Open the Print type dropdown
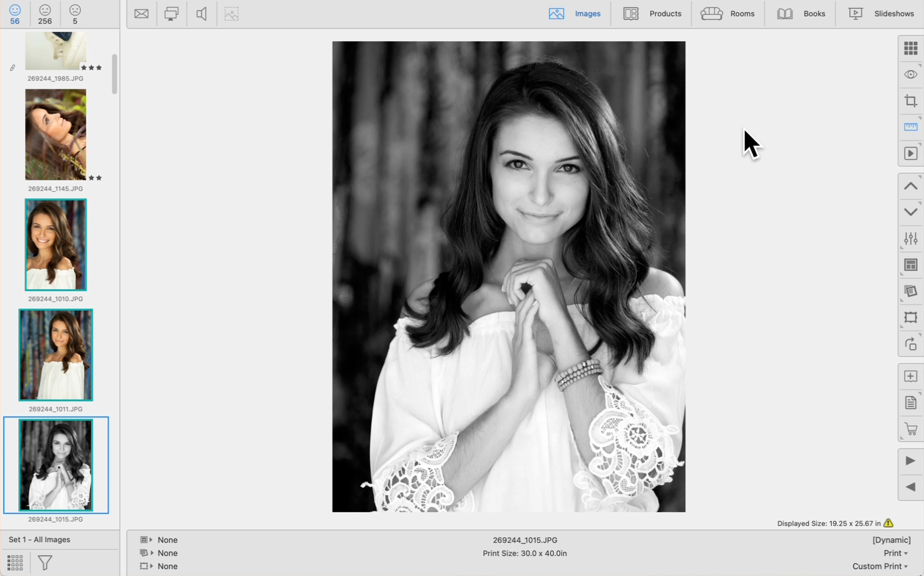This screenshot has width=924, height=576. tap(895, 553)
